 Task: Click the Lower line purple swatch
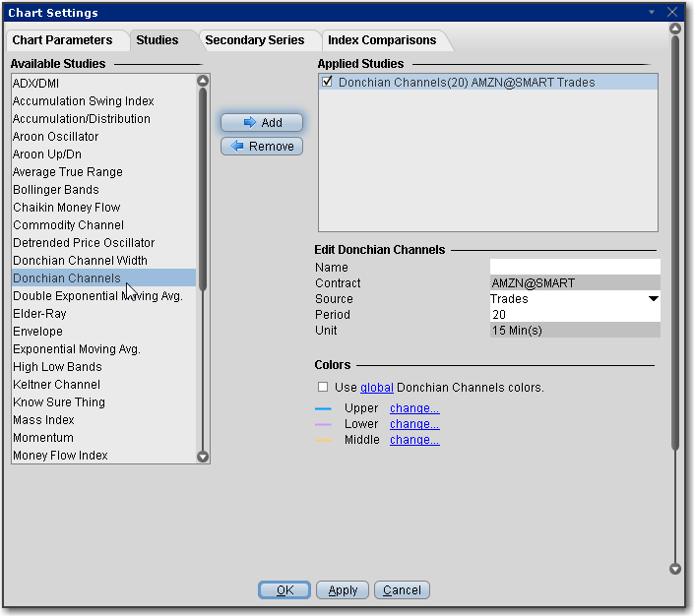coord(323,424)
